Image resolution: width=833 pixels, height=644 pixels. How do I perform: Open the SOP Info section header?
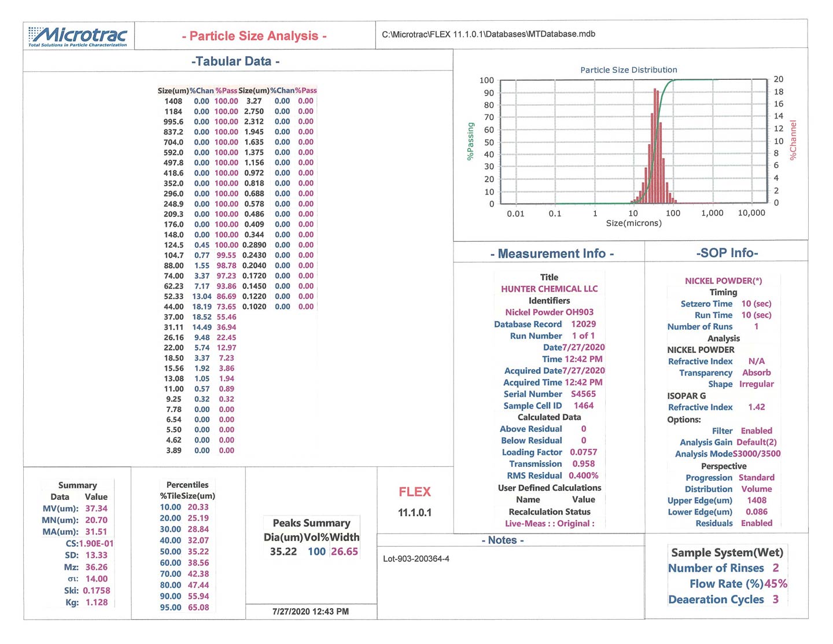(x=727, y=253)
